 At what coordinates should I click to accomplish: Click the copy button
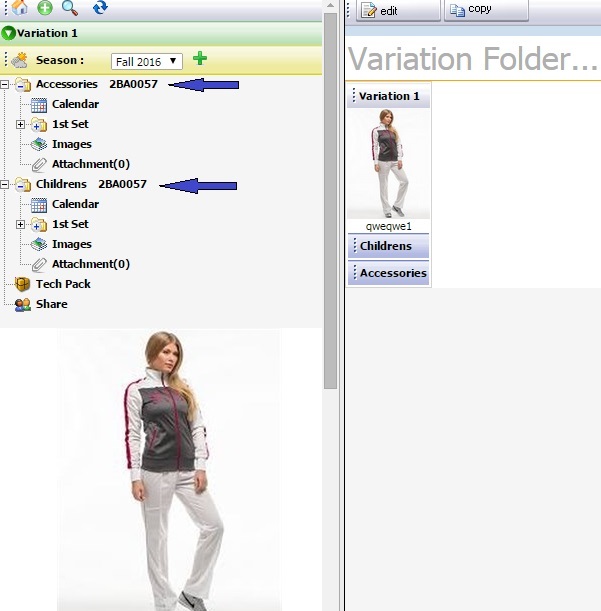486,10
